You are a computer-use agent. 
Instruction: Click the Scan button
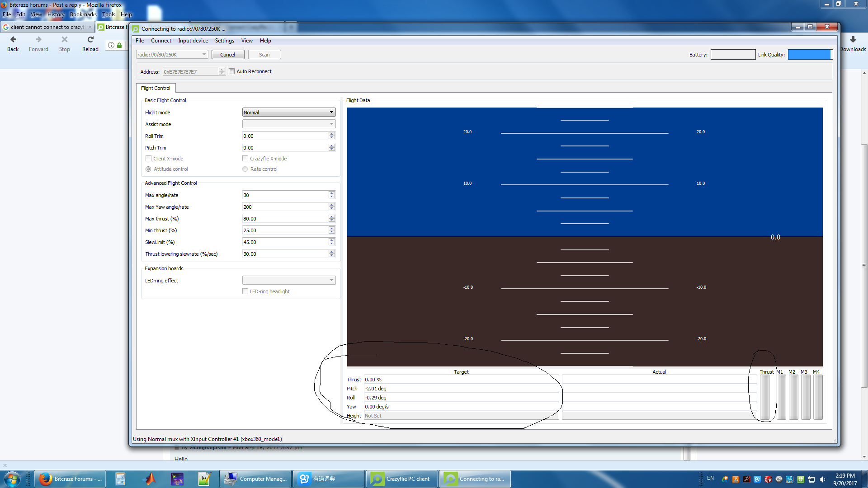[264, 55]
